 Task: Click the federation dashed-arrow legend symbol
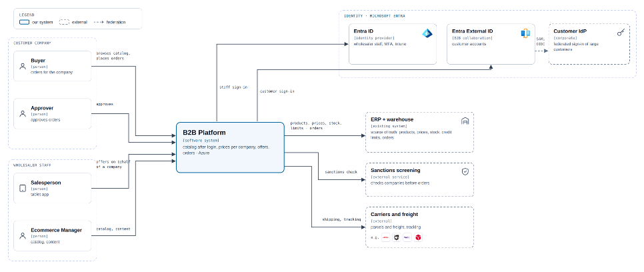pos(99,22)
